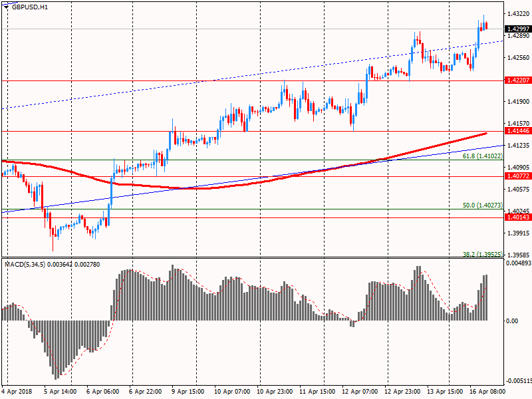532x399 pixels.
Task: Click the 1.41900 price scale value
Action: [x=518, y=102]
